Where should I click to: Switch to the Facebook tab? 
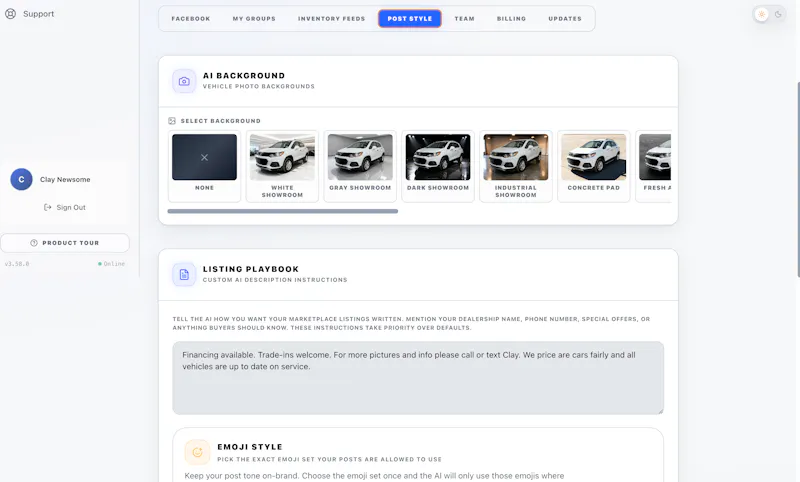191,19
